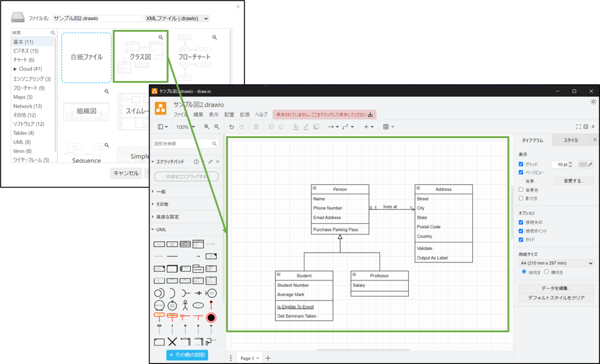Viewport: 600px width, 364px height.
Task: Click the shadow toggle icon in toolbar
Action: (x=316, y=127)
